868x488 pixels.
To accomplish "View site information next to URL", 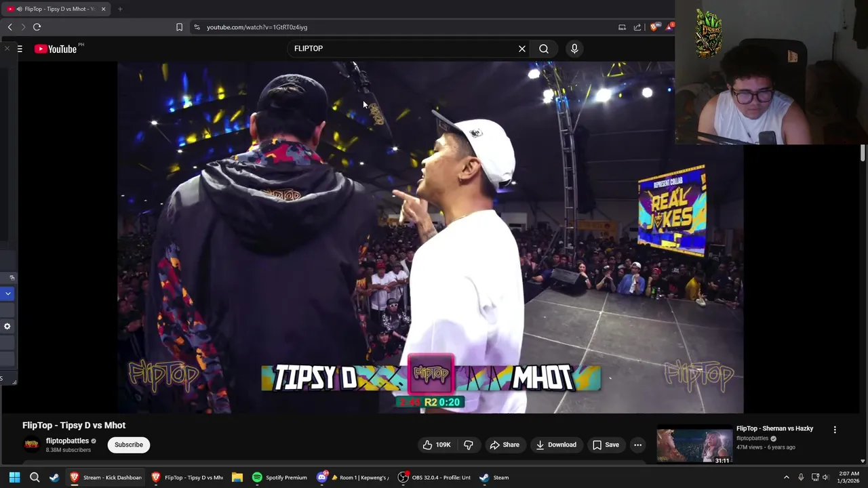I will (197, 27).
